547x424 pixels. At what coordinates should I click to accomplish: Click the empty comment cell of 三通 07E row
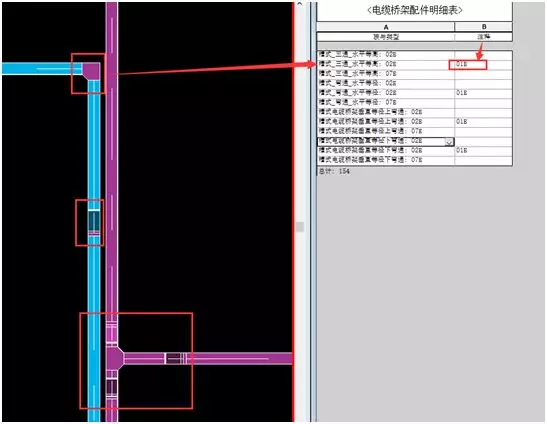pos(484,74)
